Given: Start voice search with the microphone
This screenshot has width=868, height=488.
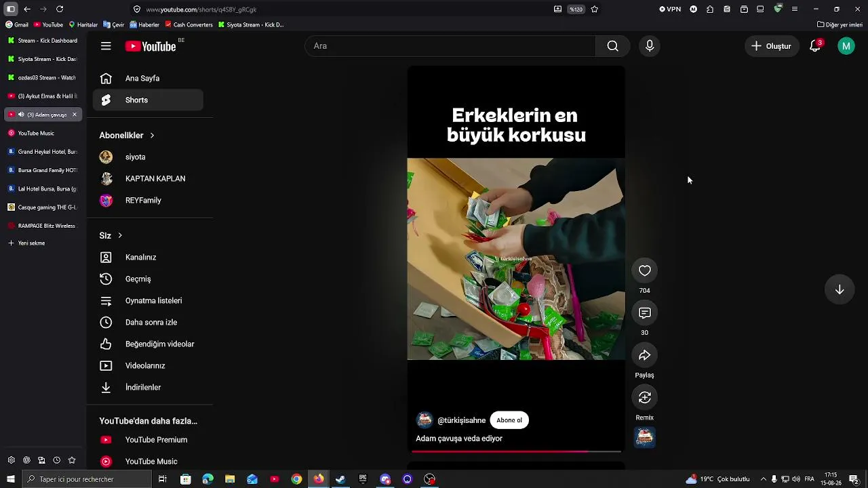Looking at the screenshot, I should tap(650, 46).
